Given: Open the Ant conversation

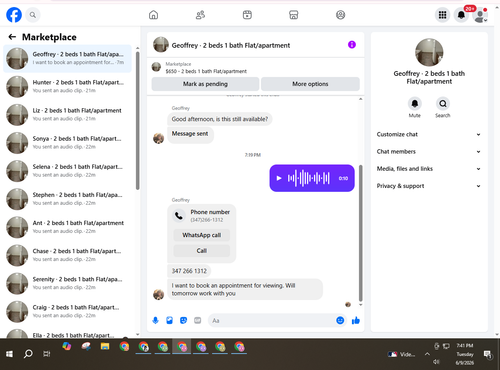Looking at the screenshot, I should coord(67,227).
